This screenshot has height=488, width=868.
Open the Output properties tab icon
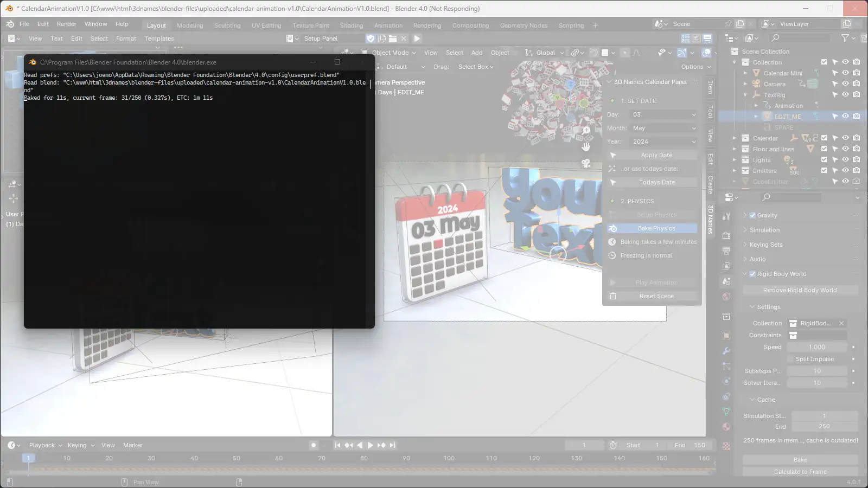726,251
